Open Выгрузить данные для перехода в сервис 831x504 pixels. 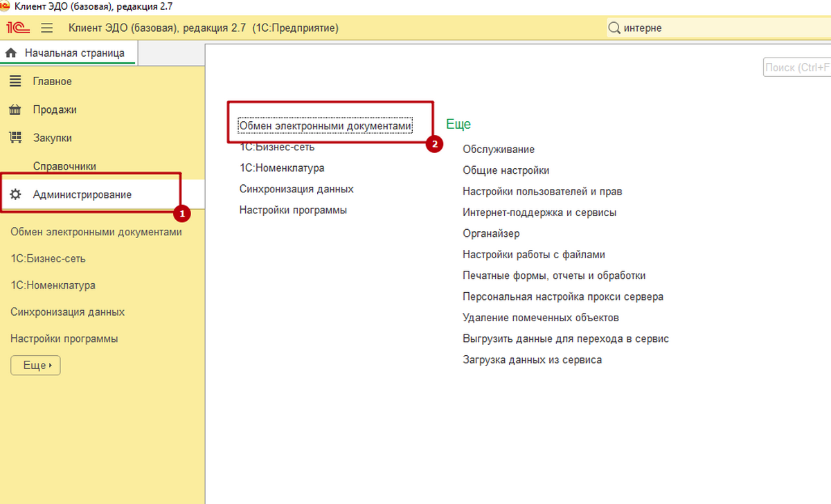coord(566,339)
